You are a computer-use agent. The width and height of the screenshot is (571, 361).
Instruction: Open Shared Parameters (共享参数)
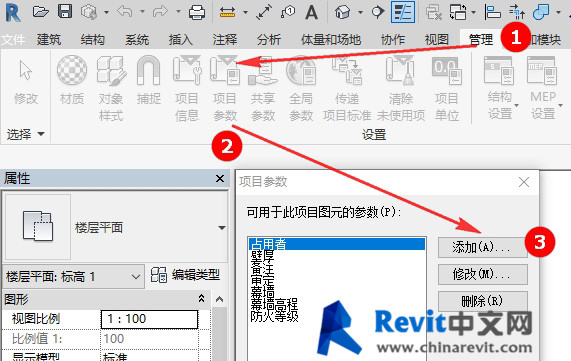(263, 88)
